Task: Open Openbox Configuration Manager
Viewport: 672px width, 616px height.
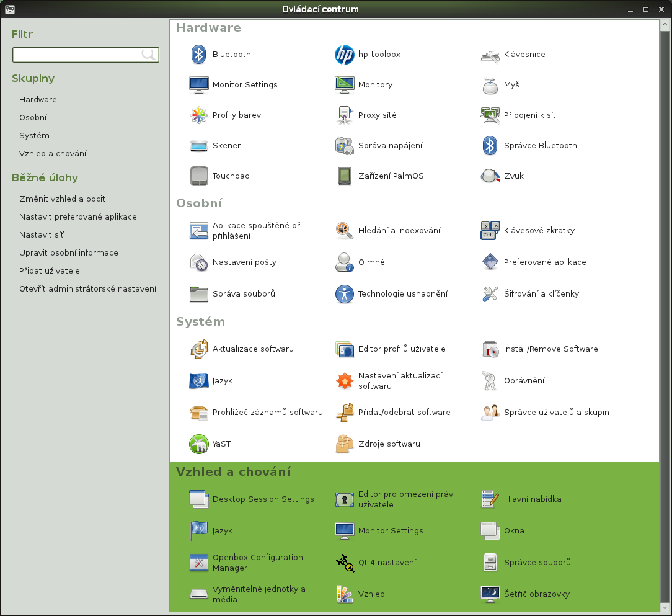Action: click(198, 563)
